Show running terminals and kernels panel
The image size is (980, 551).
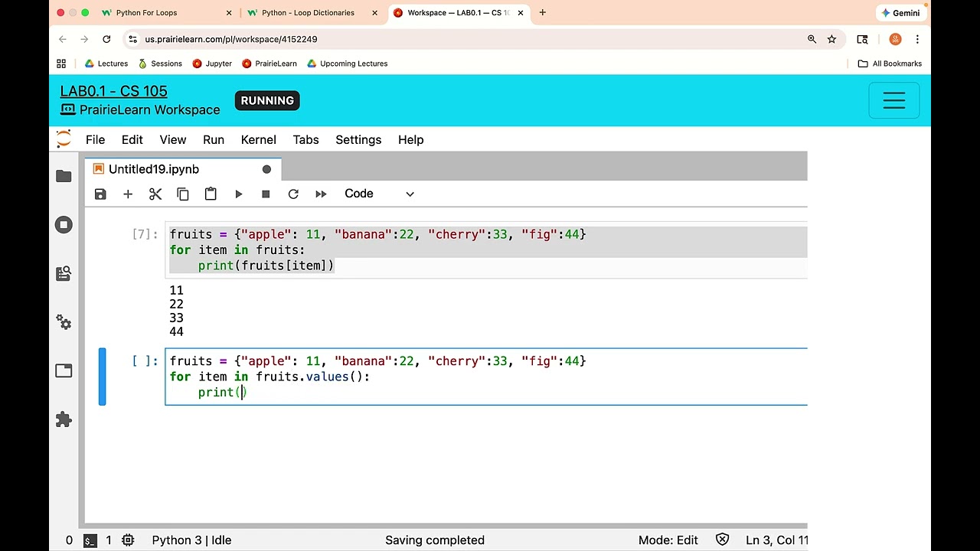pyautogui.click(x=64, y=225)
